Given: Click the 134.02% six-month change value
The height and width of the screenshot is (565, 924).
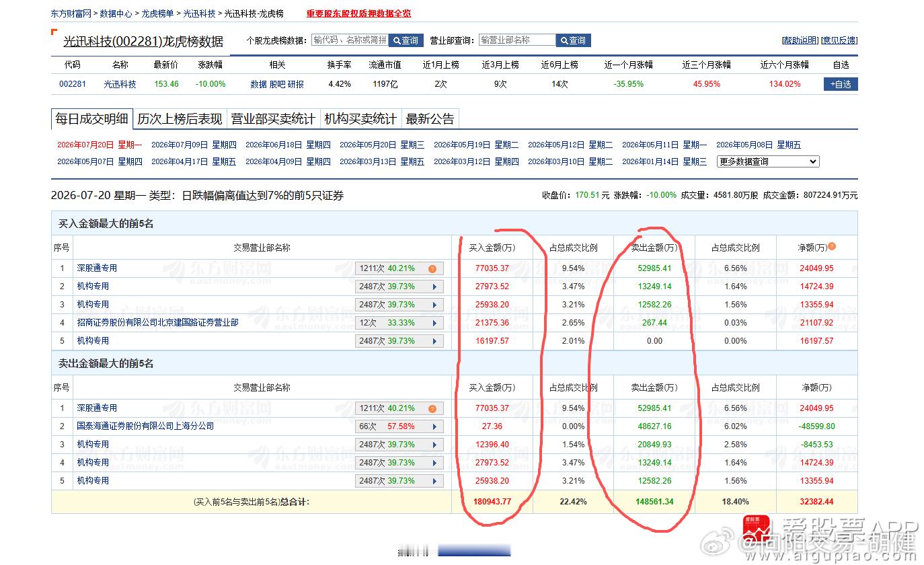Looking at the screenshot, I should [x=785, y=84].
